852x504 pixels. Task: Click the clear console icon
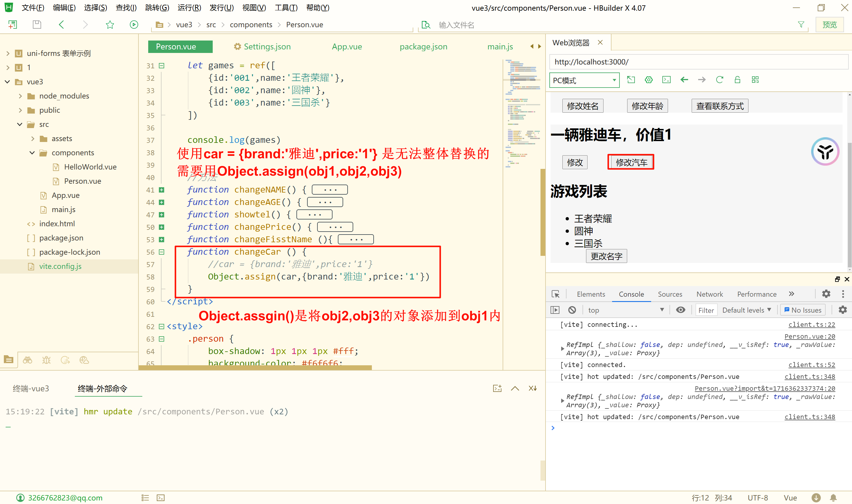tap(572, 310)
